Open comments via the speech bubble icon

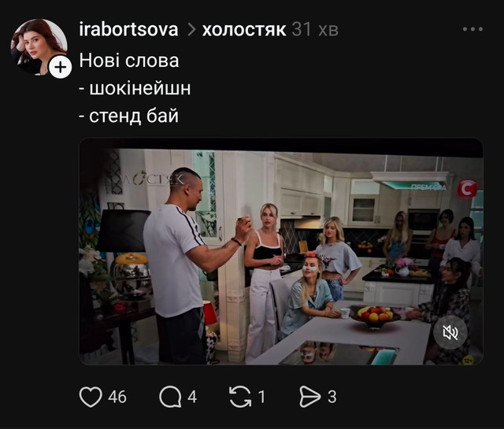click(170, 397)
